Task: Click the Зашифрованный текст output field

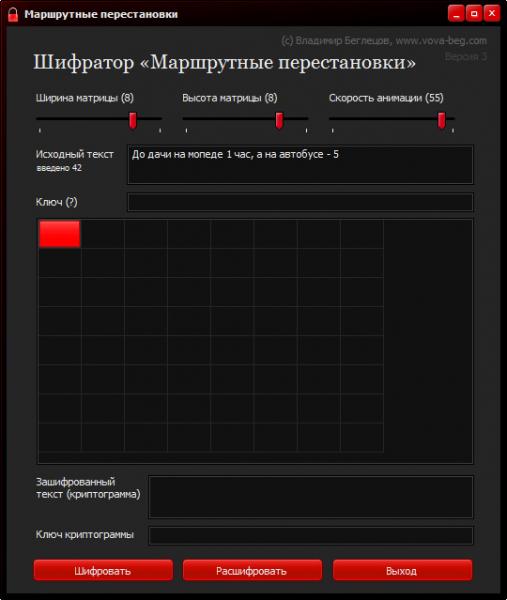Action: click(x=311, y=497)
